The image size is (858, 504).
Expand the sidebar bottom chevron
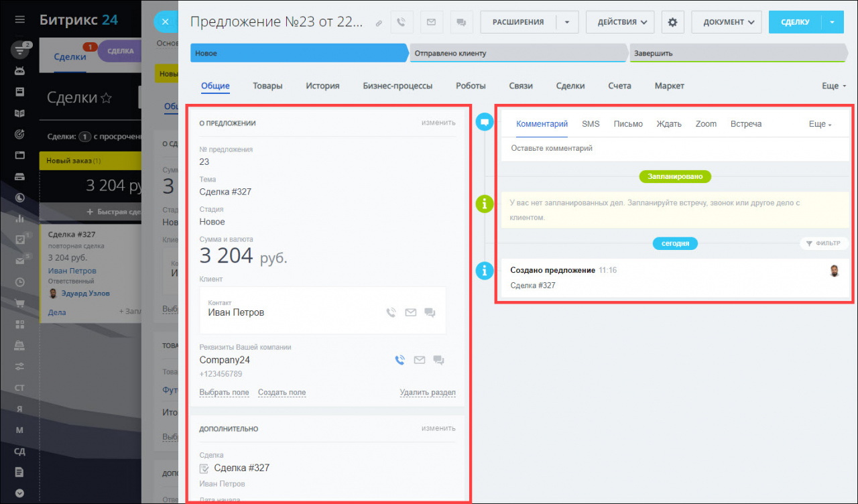(x=19, y=493)
